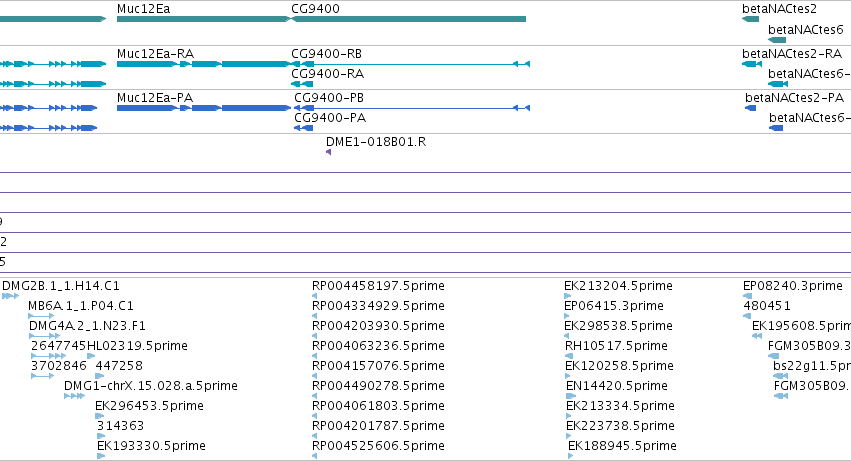The image size is (851, 461).
Task: Click the betaNACtes6 gene glyph
Action: (x=777, y=40)
